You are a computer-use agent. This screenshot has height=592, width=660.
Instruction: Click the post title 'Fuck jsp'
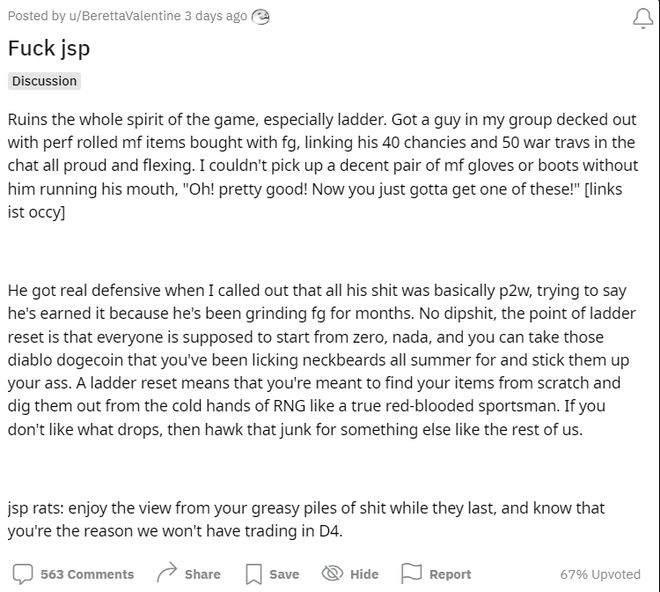click(49, 48)
